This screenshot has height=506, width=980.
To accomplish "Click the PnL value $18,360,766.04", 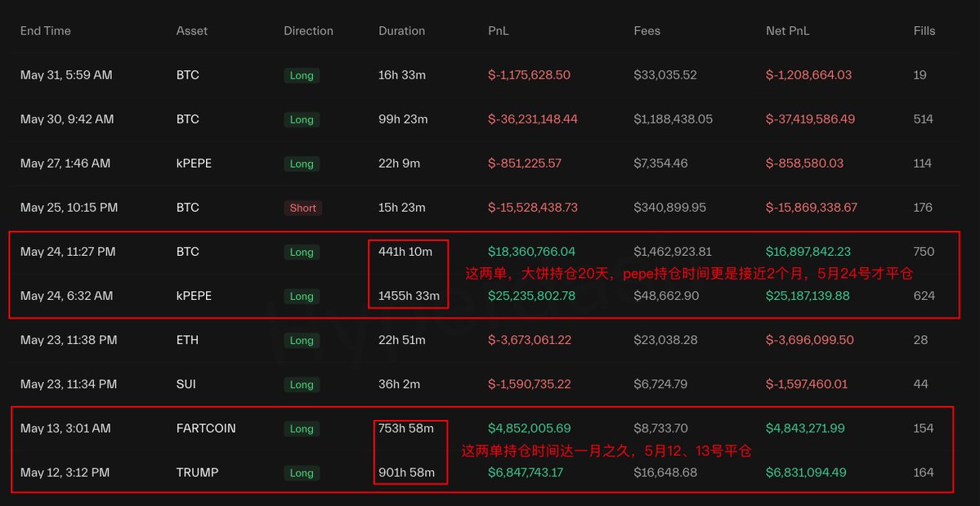I will 531,252.
